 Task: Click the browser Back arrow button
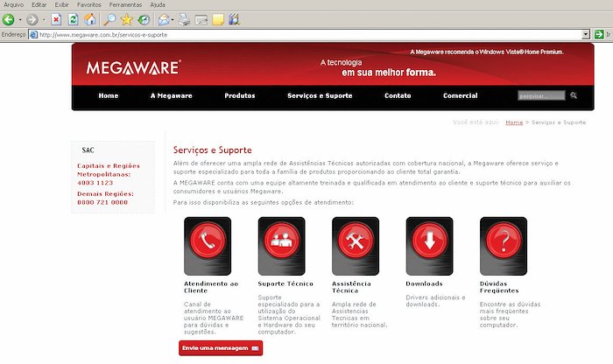9,19
